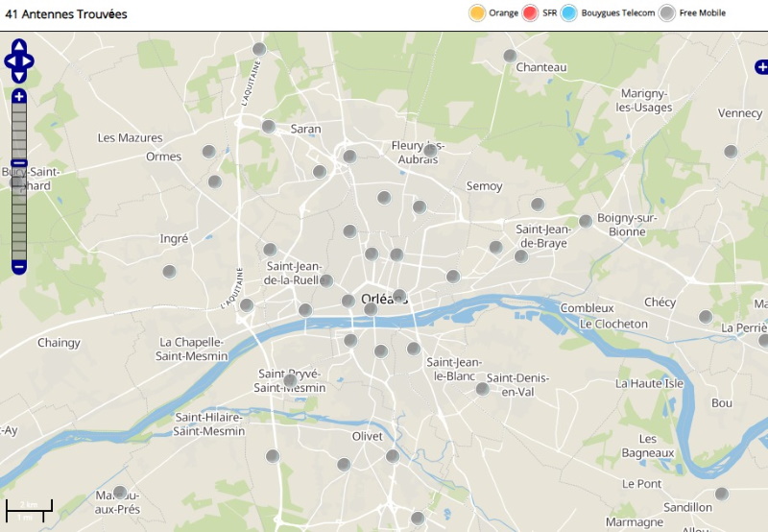Zoom out using the minus button
This screenshot has width=768, height=532.
19,266
